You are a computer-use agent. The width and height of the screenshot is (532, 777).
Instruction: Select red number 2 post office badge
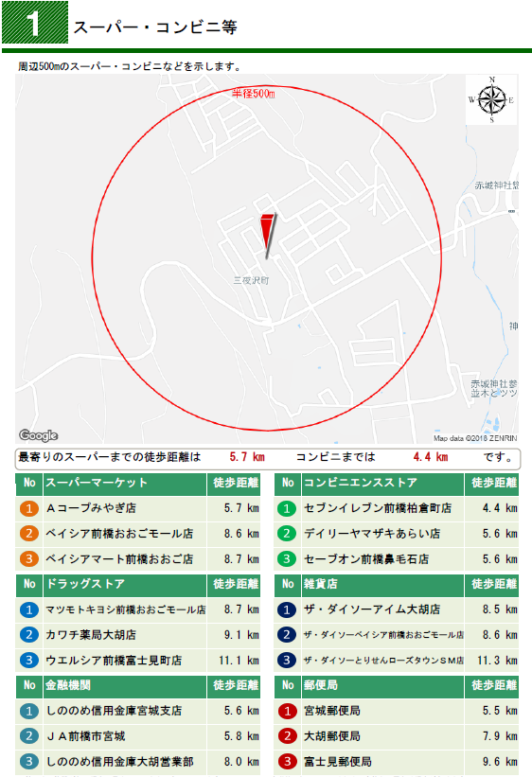coord(287,736)
